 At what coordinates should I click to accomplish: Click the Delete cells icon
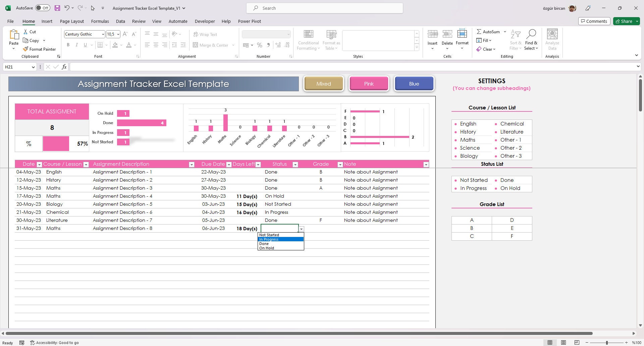(447, 34)
